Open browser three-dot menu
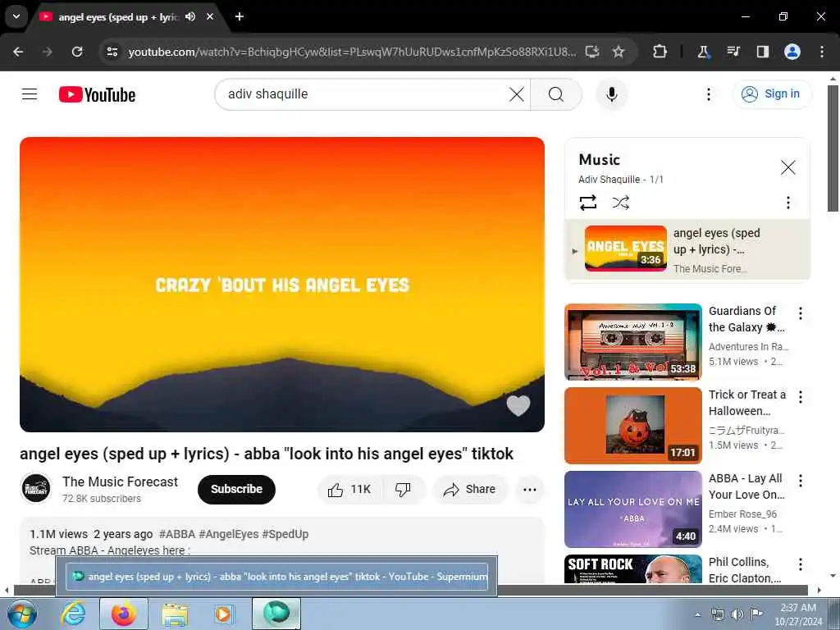This screenshot has width=840, height=630. click(822, 52)
